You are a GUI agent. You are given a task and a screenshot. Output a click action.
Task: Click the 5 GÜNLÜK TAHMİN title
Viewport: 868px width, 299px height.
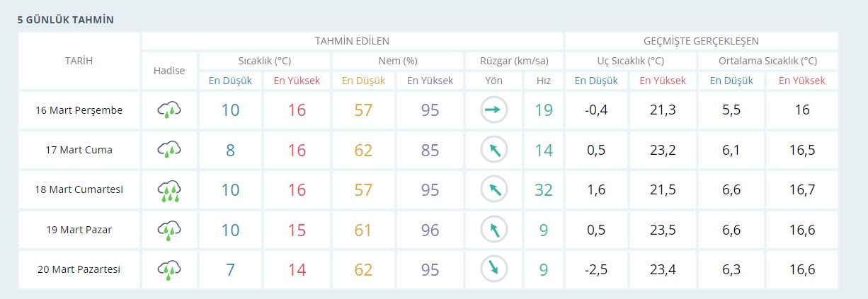point(66,20)
